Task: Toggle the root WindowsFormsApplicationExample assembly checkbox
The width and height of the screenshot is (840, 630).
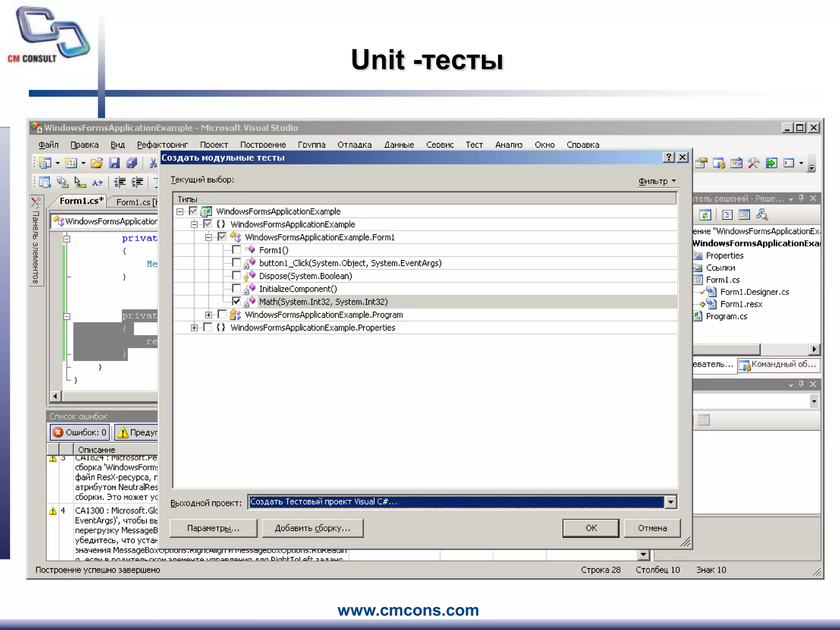Action: pos(193,211)
